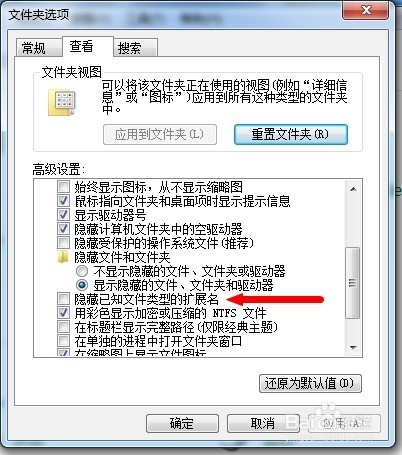Uncheck 用彩色显示加密或压缩的 NTFS 文件
Image resolution: width=402 pixels, height=455 pixels.
tap(63, 313)
